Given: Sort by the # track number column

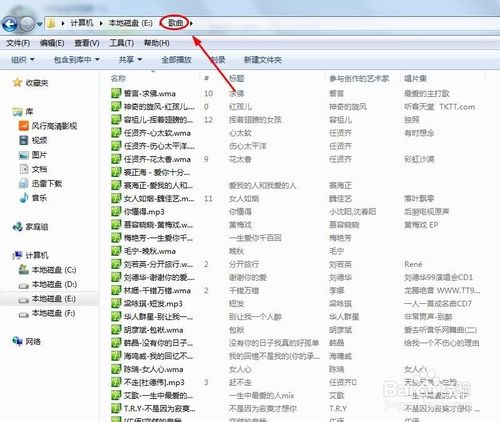Looking at the screenshot, I should (x=206, y=78).
